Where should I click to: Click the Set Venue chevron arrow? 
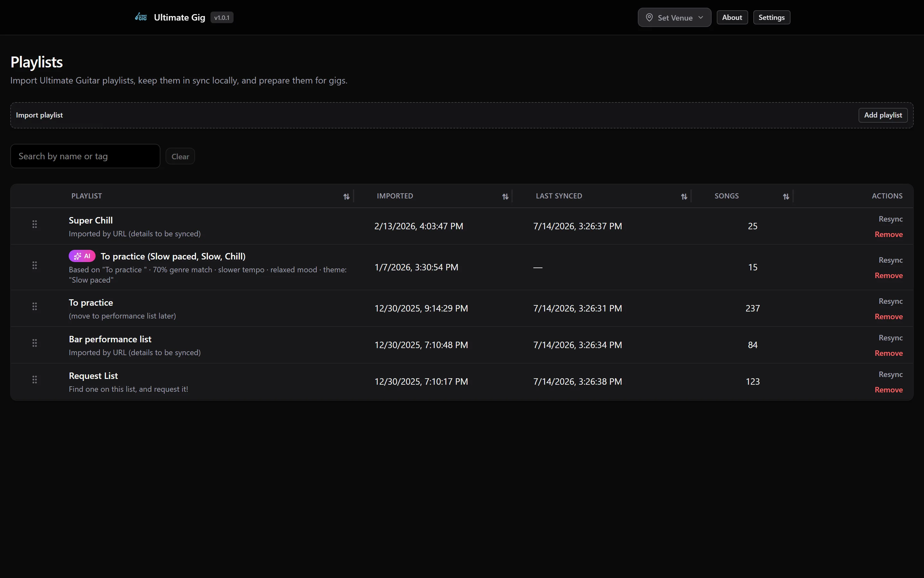[x=701, y=18]
